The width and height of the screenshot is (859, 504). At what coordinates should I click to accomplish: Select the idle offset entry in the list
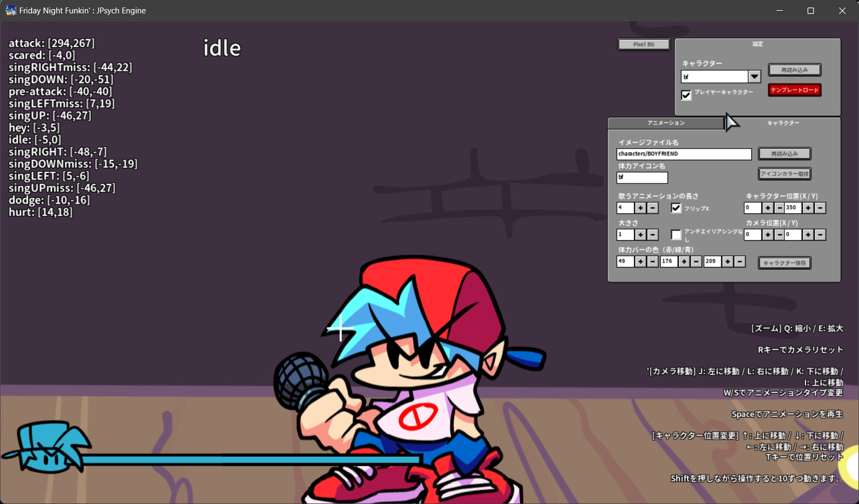(34, 139)
